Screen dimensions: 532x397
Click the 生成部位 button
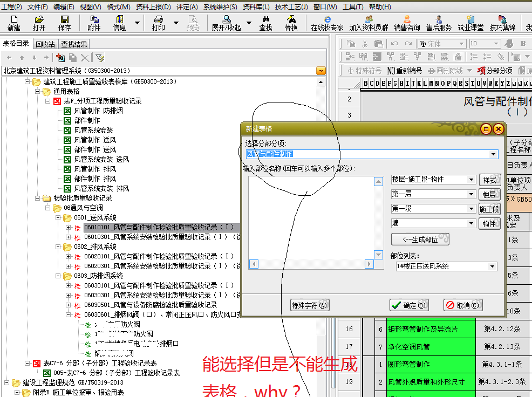(420, 239)
